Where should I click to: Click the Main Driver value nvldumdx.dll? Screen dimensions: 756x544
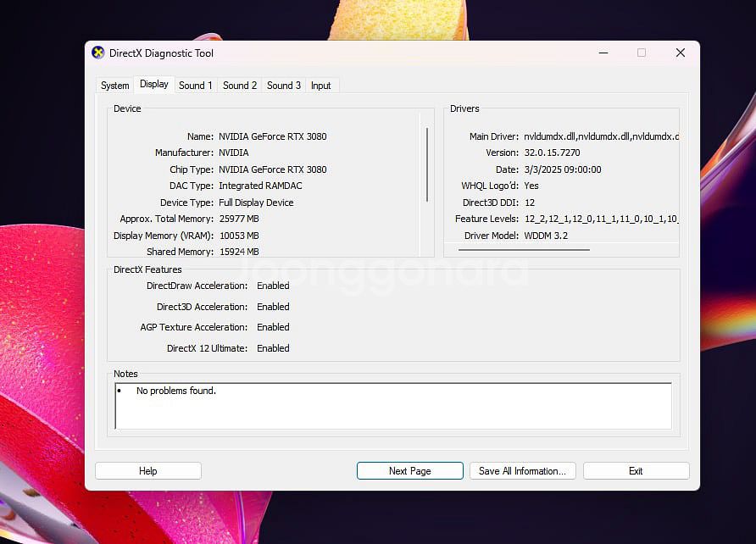(601, 136)
